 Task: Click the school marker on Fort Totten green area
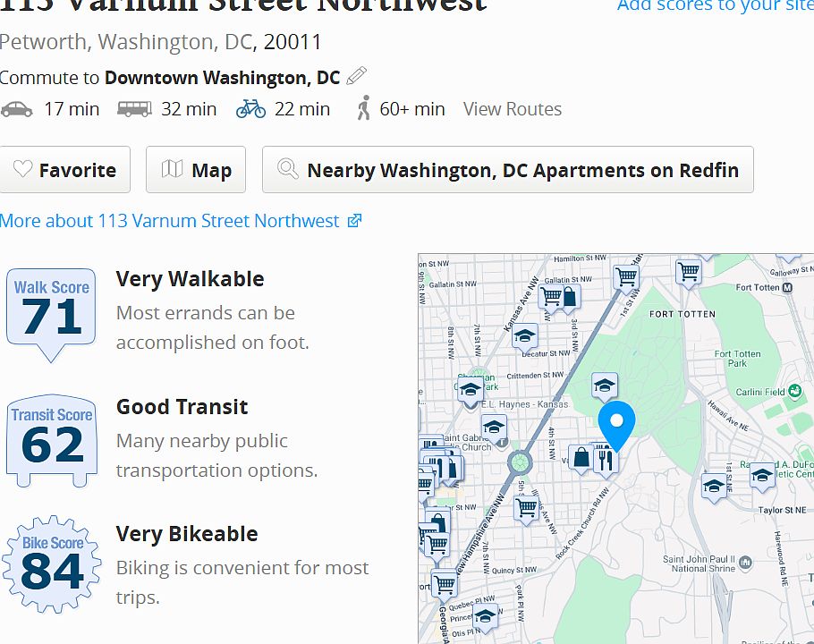tap(605, 386)
